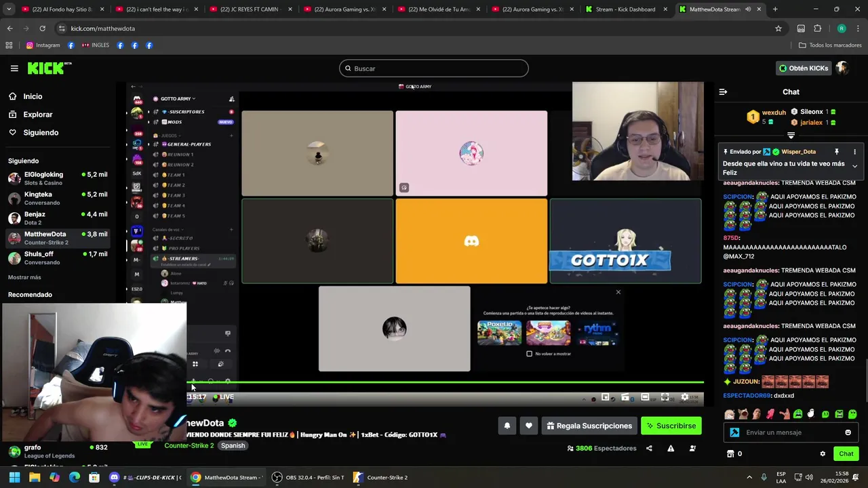868x488 pixels.
Task: Open File Explorer from taskbar
Action: point(35,477)
